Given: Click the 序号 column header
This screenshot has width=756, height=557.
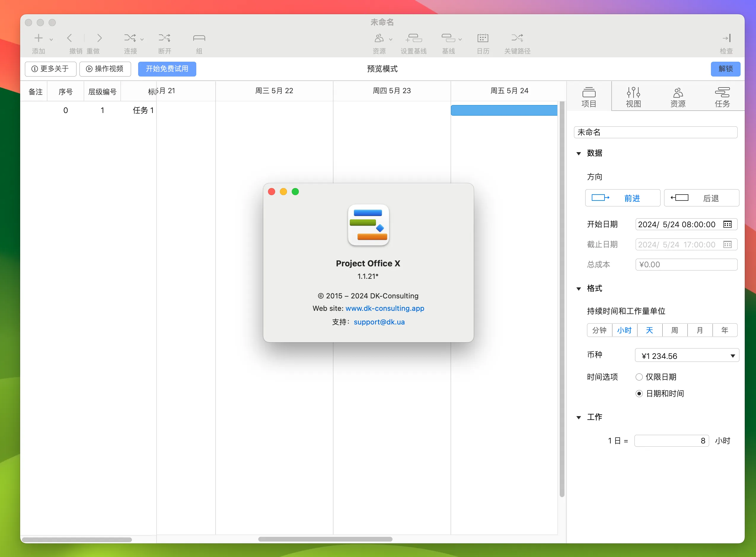Looking at the screenshot, I should click(x=66, y=92).
